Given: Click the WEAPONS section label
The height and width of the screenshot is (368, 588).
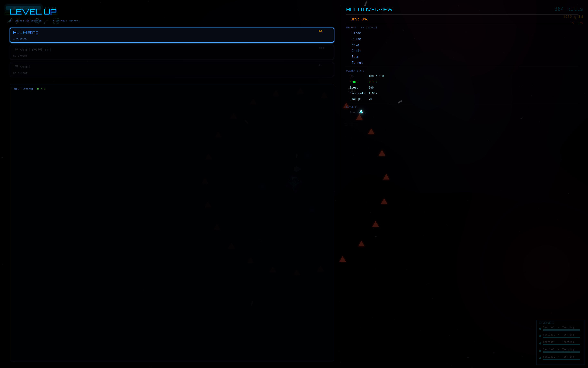Looking at the screenshot, I should pos(351,28).
